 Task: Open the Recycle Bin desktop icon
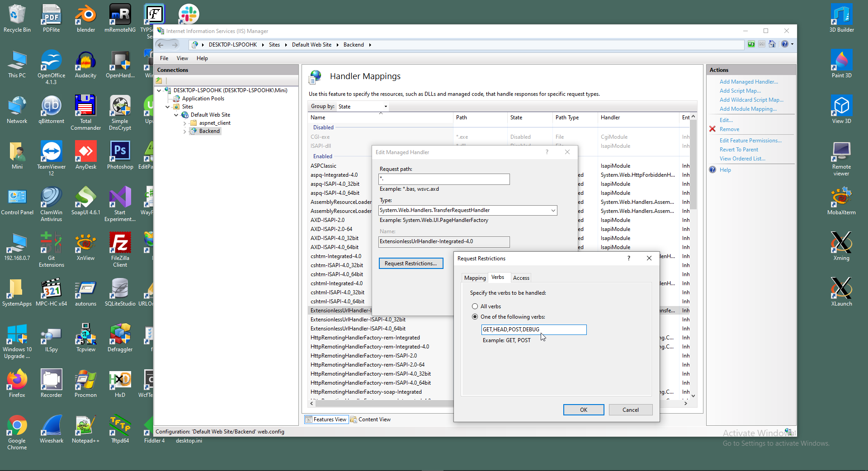click(17, 19)
